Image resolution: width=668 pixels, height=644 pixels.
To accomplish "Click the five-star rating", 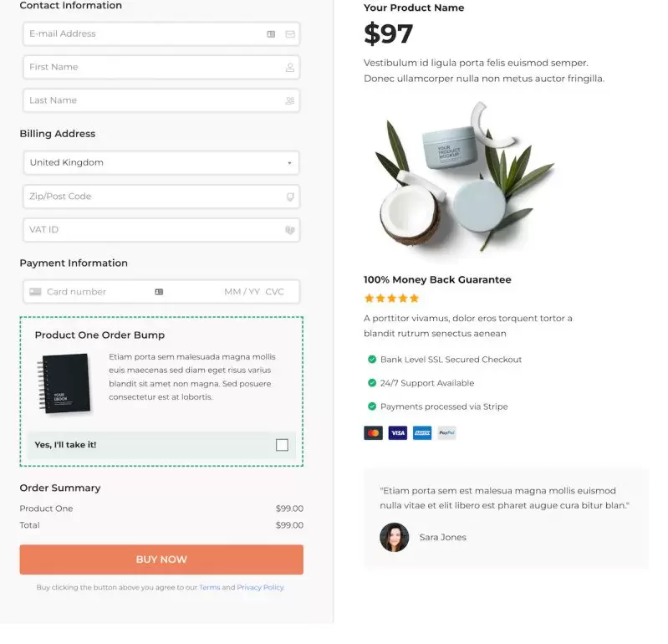I will (391, 299).
